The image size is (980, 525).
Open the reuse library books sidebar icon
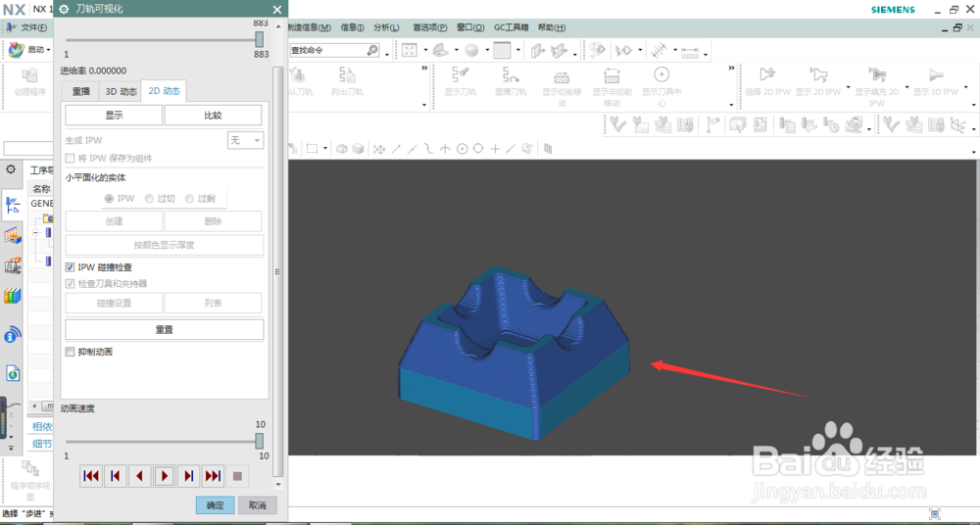(12, 296)
